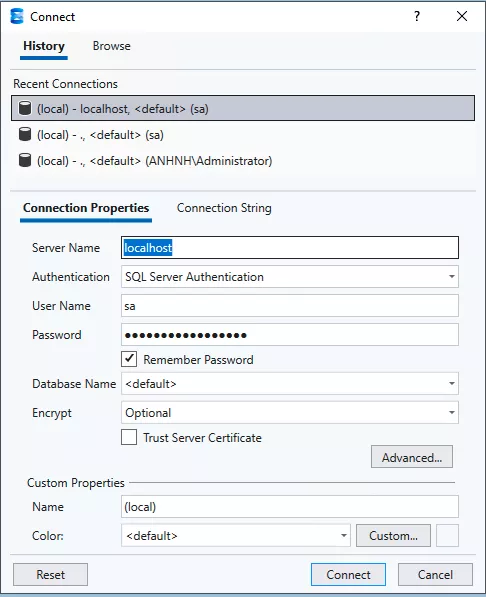Open the Advanced... settings button
486x597 pixels.
[412, 457]
